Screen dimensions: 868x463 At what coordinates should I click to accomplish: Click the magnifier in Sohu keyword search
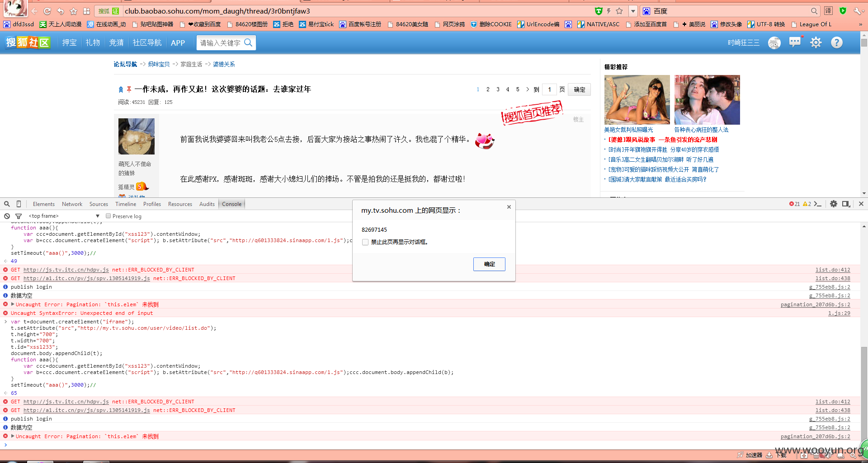[x=248, y=42]
